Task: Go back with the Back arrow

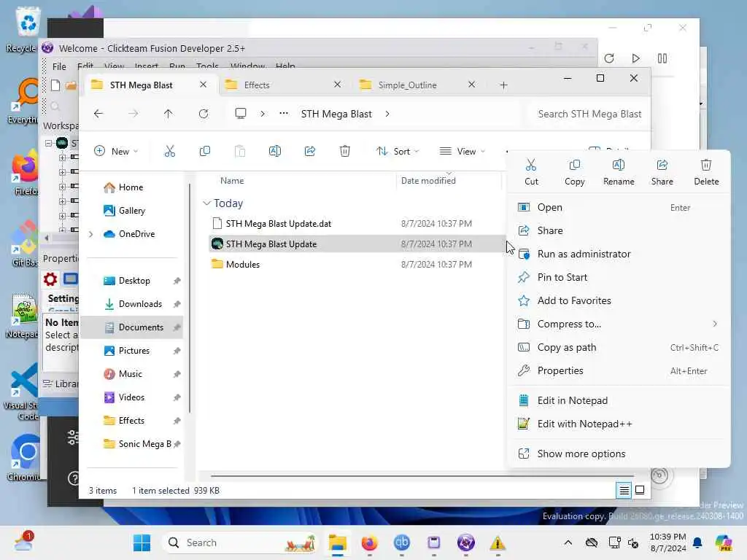Action: click(x=98, y=114)
